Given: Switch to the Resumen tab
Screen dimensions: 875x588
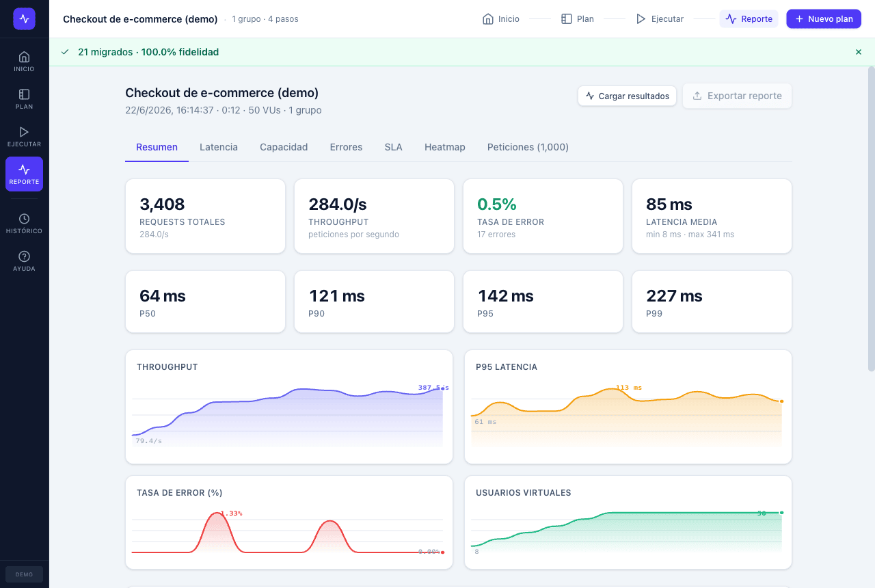Looking at the screenshot, I should [157, 147].
